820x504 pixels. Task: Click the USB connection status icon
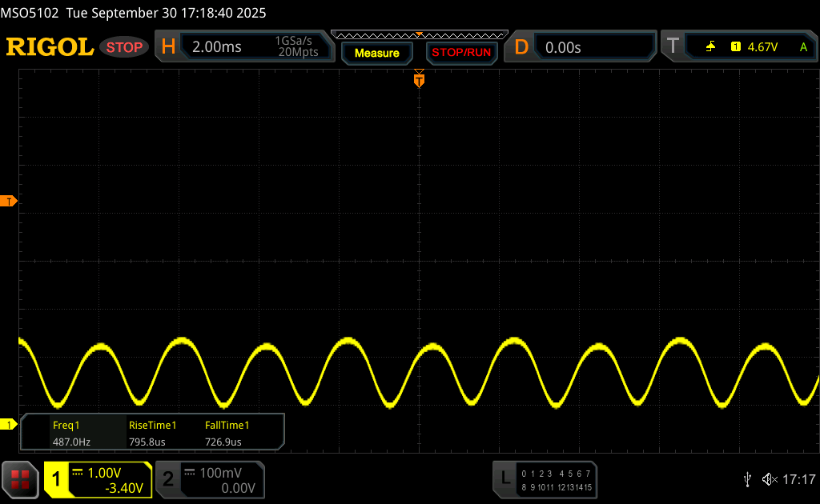747,479
